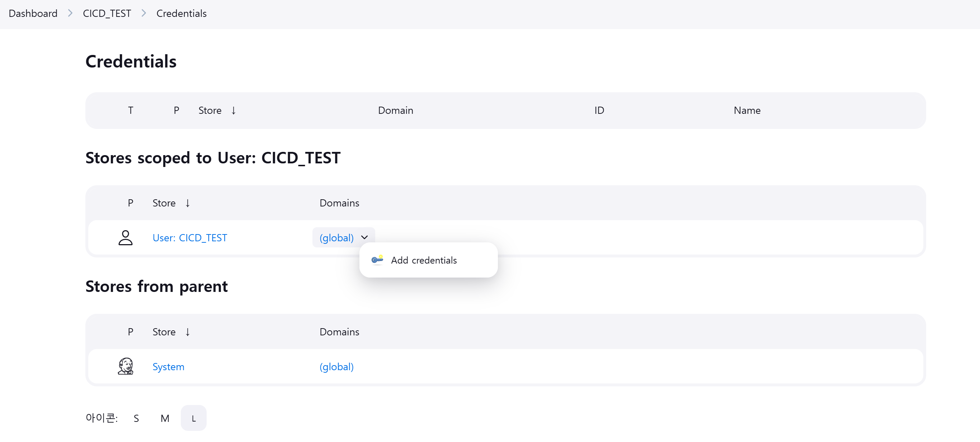Collapse the (global) domain dropdown chevron
The image size is (980, 442).
click(364, 237)
